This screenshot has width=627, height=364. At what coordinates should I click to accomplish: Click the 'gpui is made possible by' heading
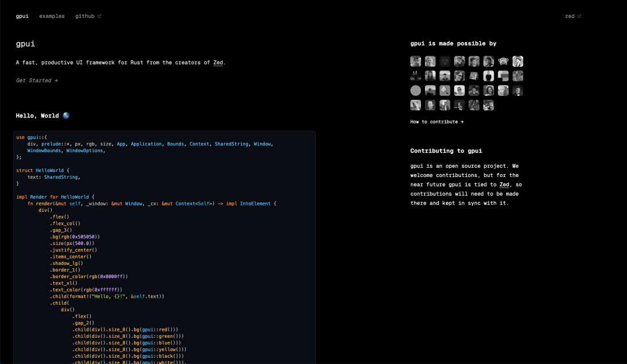click(x=453, y=43)
